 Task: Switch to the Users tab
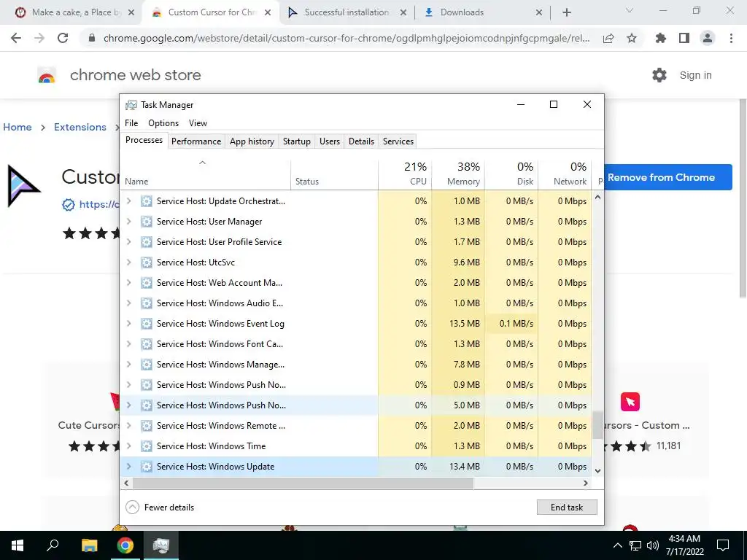click(330, 141)
